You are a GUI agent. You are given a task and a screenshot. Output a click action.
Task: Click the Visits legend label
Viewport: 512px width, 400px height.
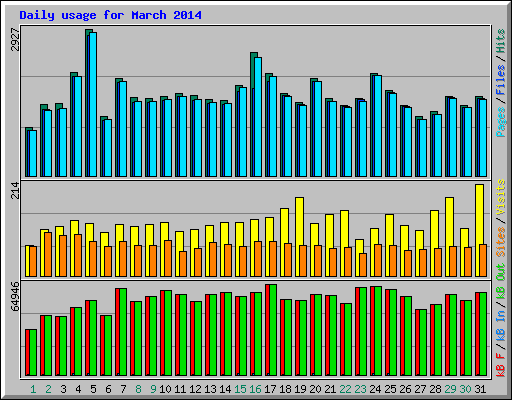click(x=501, y=197)
